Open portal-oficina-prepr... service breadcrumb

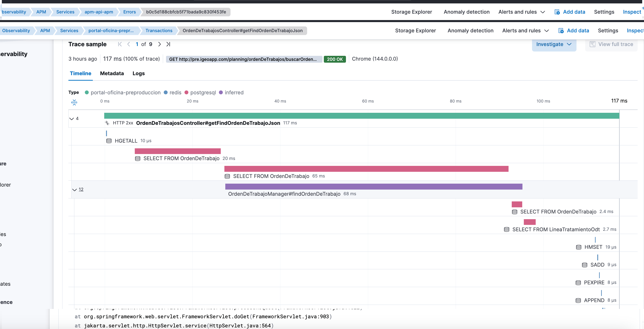pyautogui.click(x=111, y=31)
